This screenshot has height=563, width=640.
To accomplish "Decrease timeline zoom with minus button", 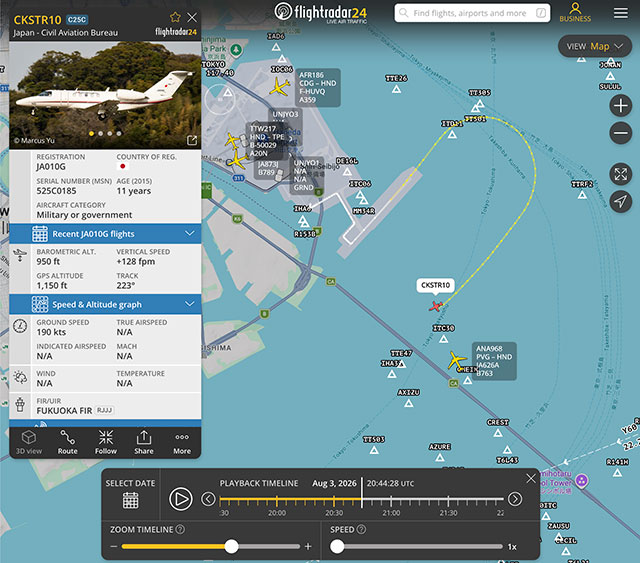I will [114, 546].
